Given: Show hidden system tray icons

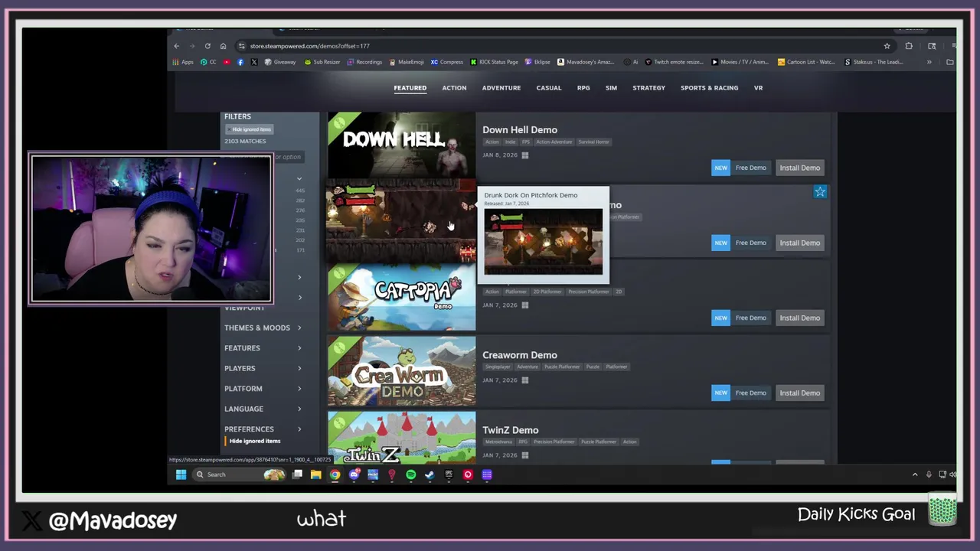Looking at the screenshot, I should tap(914, 474).
